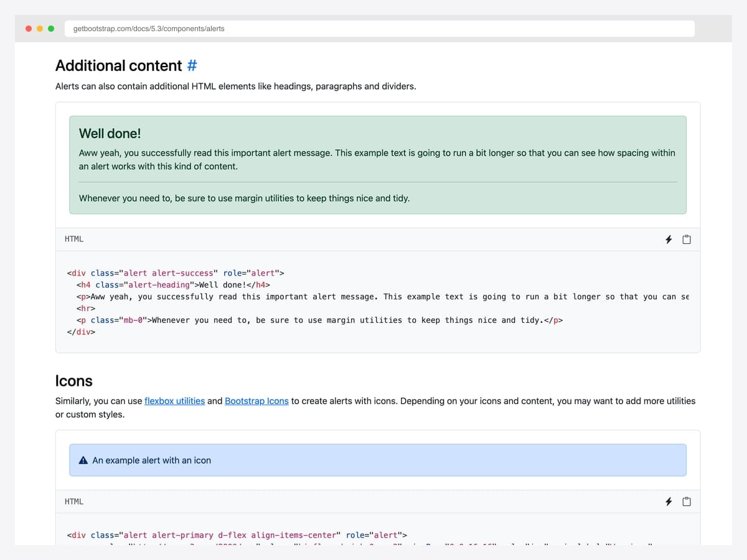747x560 pixels.
Task: Click the code line starting <p>Aww yeah
Action: coord(382,297)
